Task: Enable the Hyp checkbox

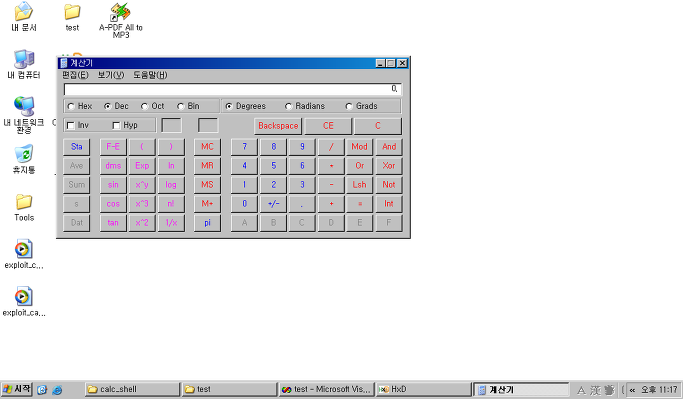Action: (x=125, y=125)
